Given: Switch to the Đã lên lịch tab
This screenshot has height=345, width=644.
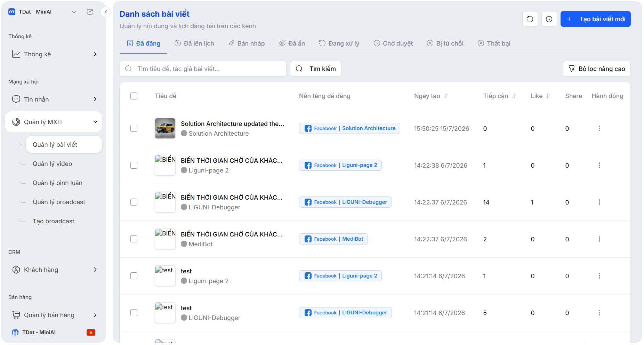Looking at the screenshot, I should click(x=194, y=43).
